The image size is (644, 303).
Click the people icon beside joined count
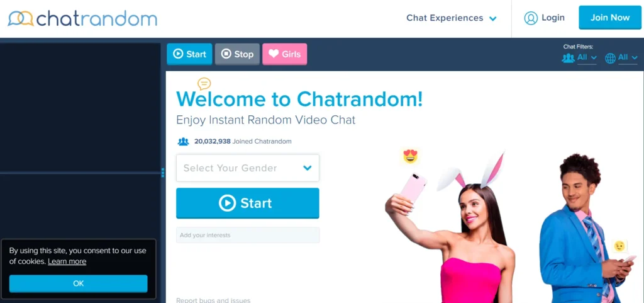click(x=183, y=142)
